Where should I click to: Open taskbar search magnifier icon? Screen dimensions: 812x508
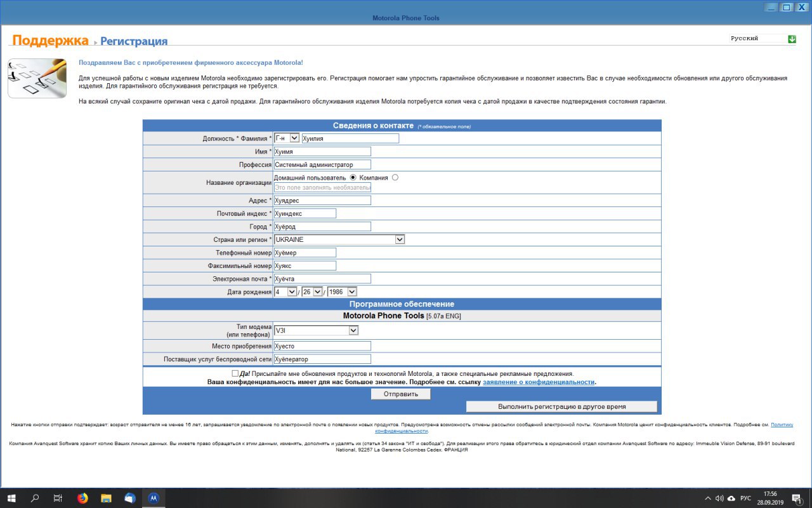click(35, 498)
